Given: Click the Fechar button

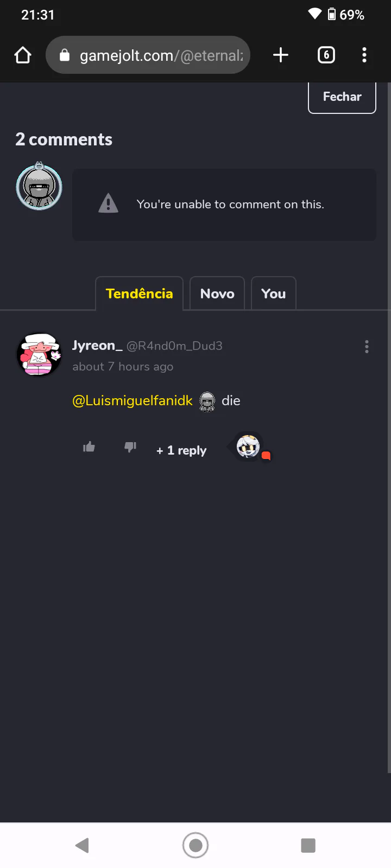Looking at the screenshot, I should [342, 97].
